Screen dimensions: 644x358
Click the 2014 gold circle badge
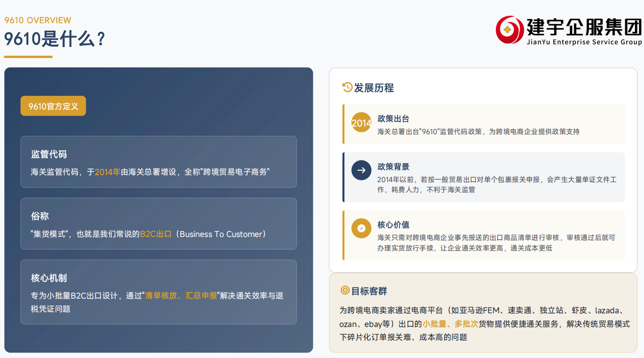(x=361, y=123)
